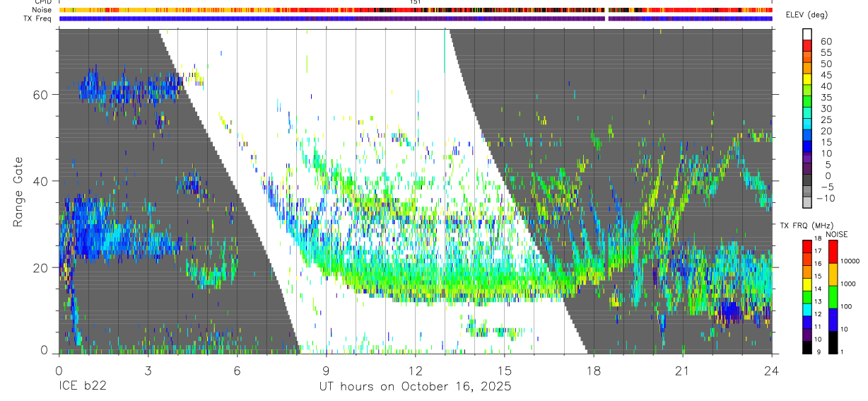Click the 'NOISE' colorbar title on the right
868x401 pixels.
[x=837, y=234]
